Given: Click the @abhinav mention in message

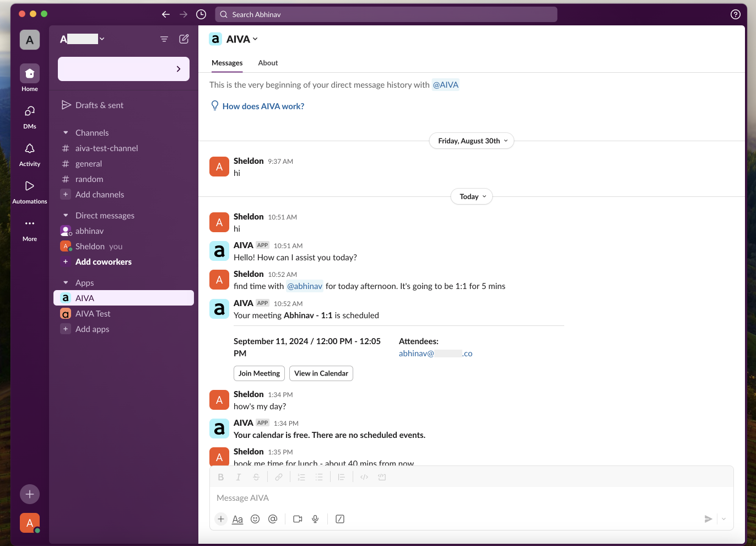Looking at the screenshot, I should tap(305, 286).
